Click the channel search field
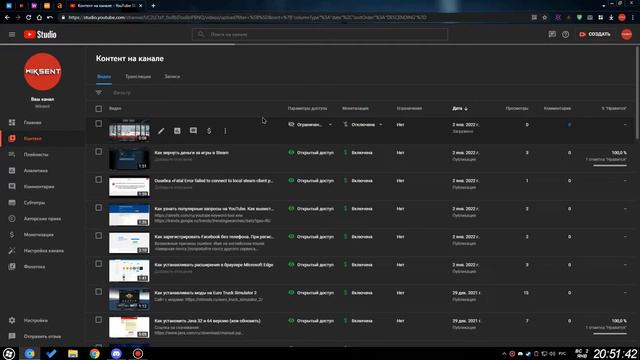This screenshot has height=360, width=640. (320, 35)
